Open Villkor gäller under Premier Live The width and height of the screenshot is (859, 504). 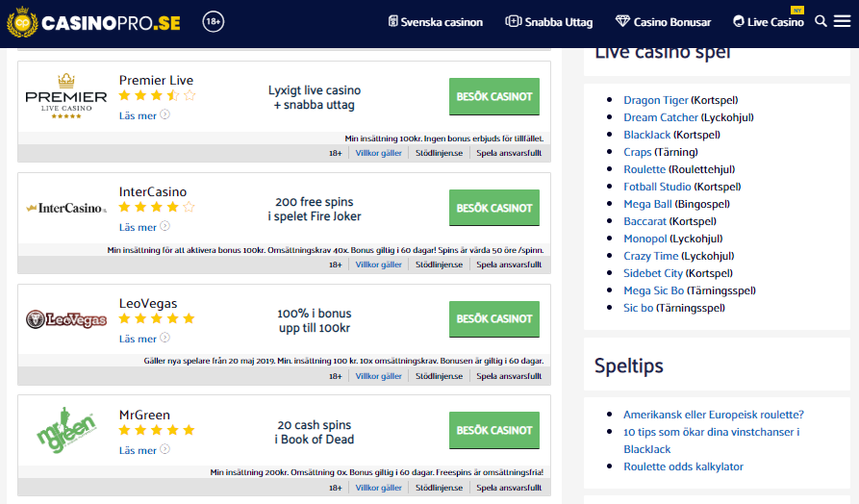pos(379,153)
